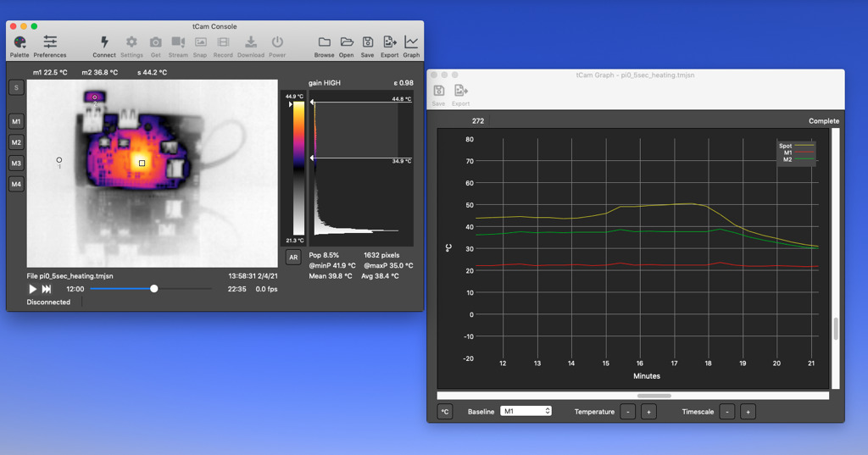Toggle the M3 marker button

click(x=16, y=164)
